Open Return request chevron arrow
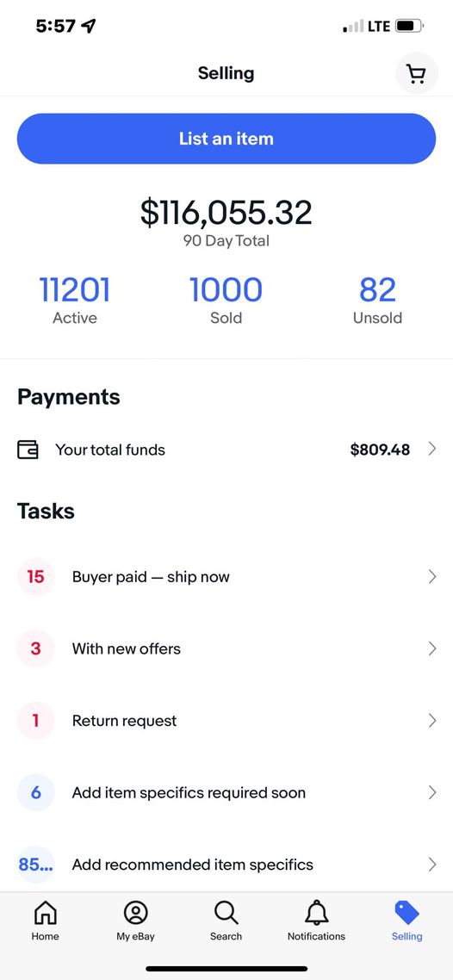Viewport: 453px width, 980px height. (x=431, y=721)
